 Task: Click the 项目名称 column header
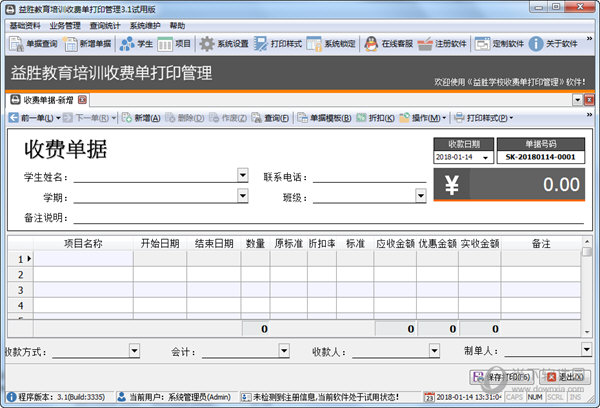[83, 243]
